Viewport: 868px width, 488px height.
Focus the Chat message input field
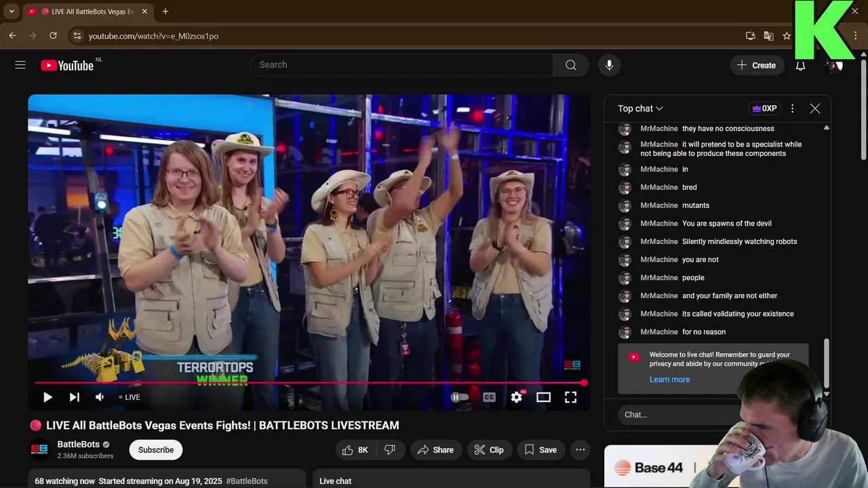[x=678, y=415]
